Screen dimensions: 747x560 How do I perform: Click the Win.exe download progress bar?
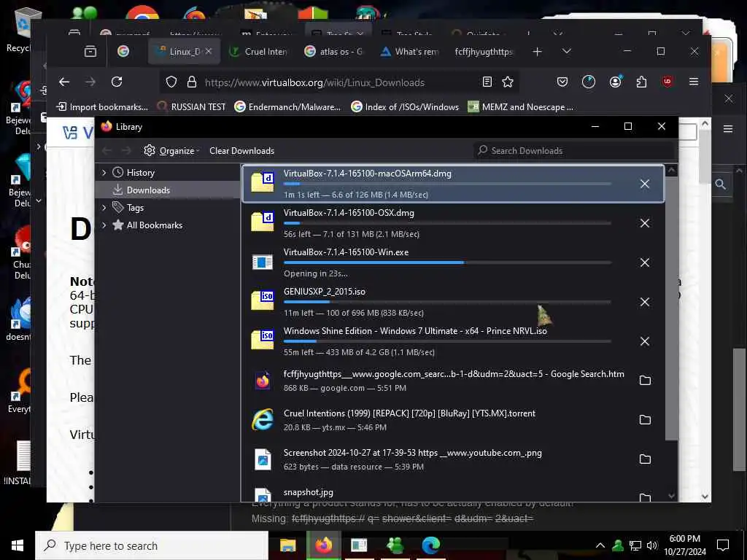pos(447,262)
